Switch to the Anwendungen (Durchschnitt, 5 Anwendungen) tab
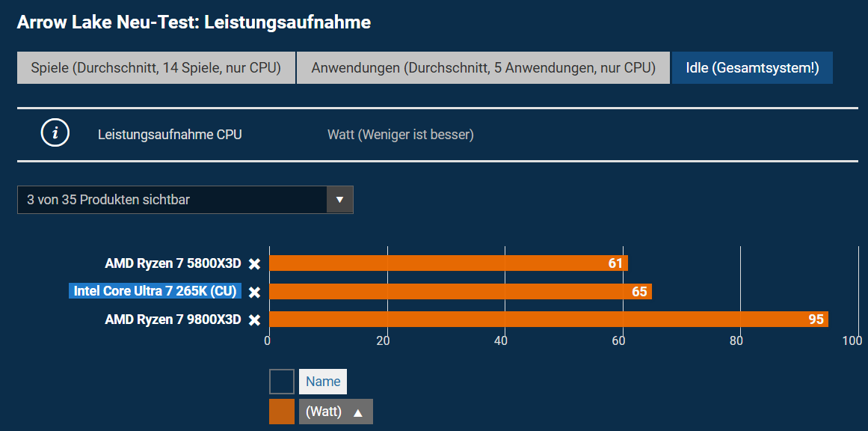The width and height of the screenshot is (868, 431). [x=483, y=68]
